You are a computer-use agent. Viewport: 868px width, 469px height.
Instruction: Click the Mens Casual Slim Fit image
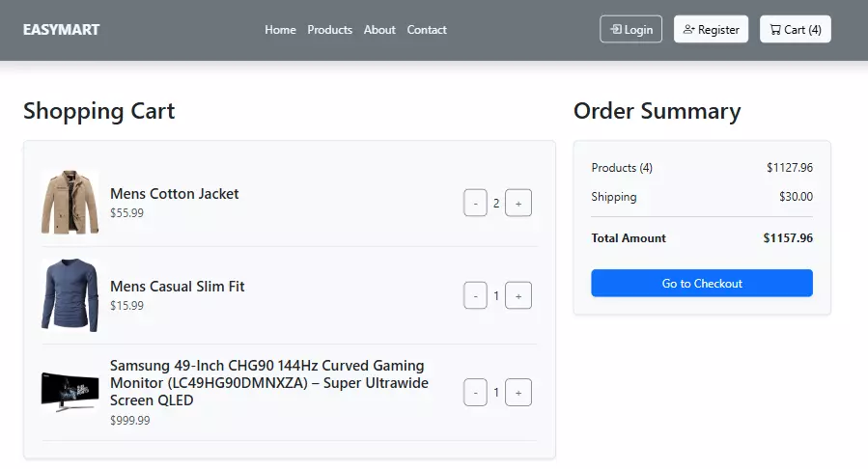coord(70,295)
